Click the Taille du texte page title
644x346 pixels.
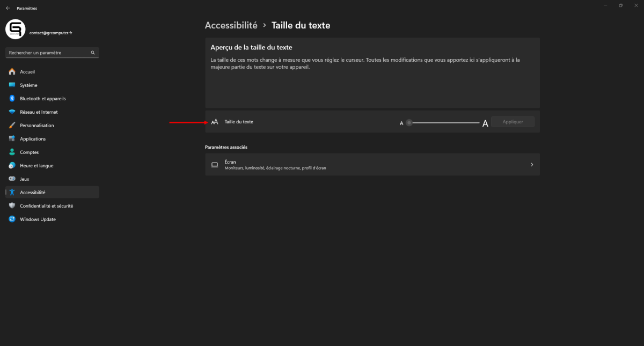301,25
